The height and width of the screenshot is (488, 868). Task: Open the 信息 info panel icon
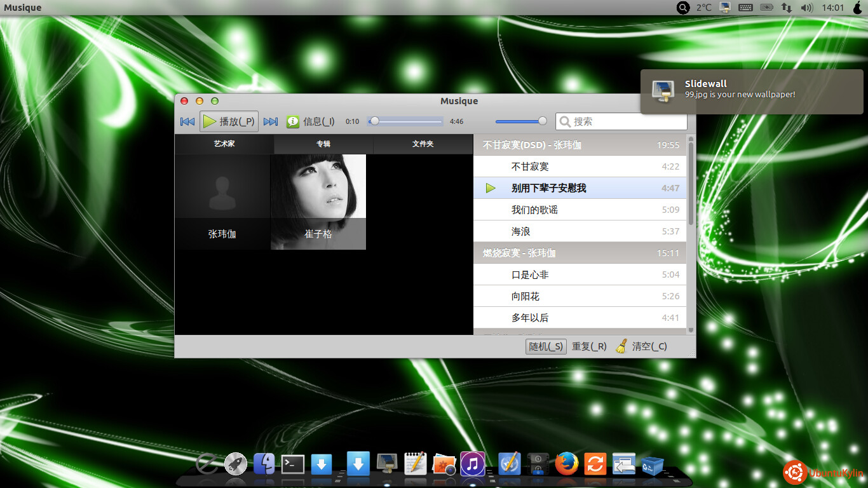[293, 121]
